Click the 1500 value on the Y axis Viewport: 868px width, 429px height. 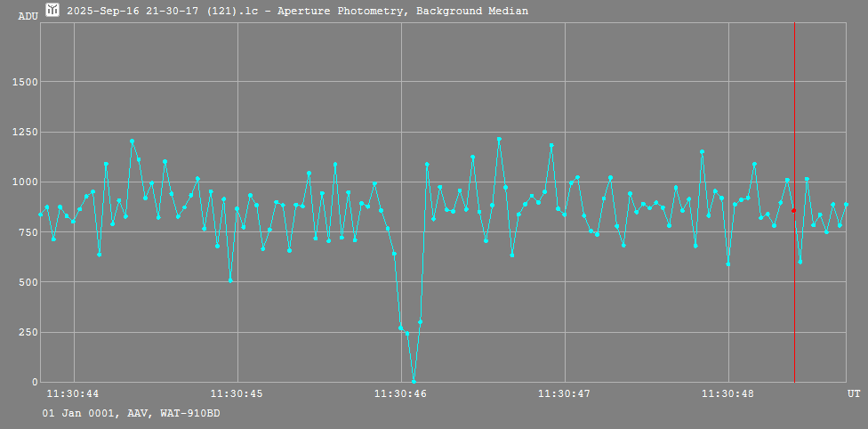pyautogui.click(x=21, y=82)
